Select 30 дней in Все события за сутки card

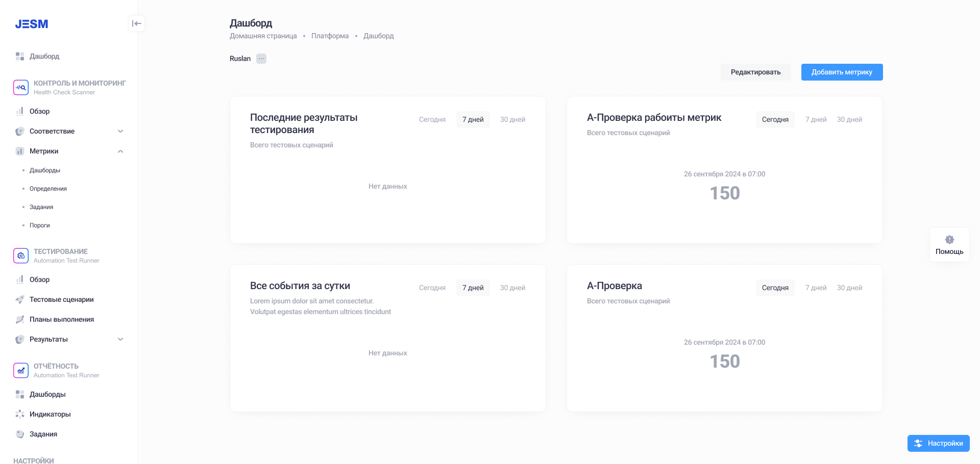click(512, 288)
